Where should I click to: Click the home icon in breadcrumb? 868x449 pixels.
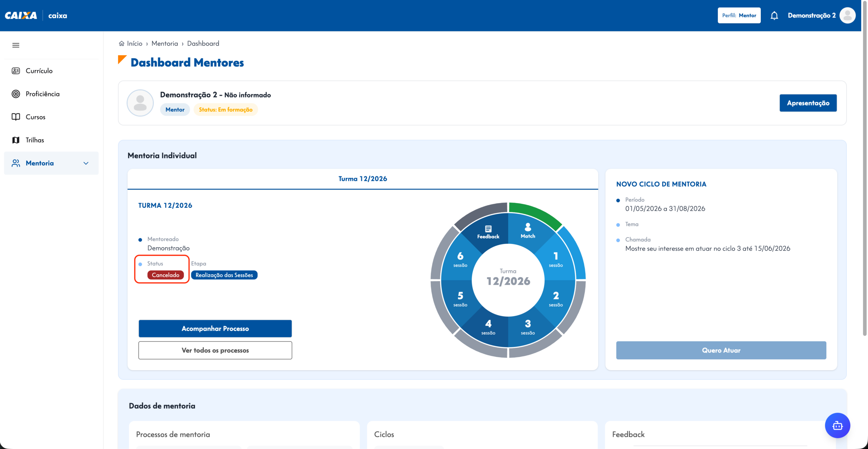(x=121, y=43)
